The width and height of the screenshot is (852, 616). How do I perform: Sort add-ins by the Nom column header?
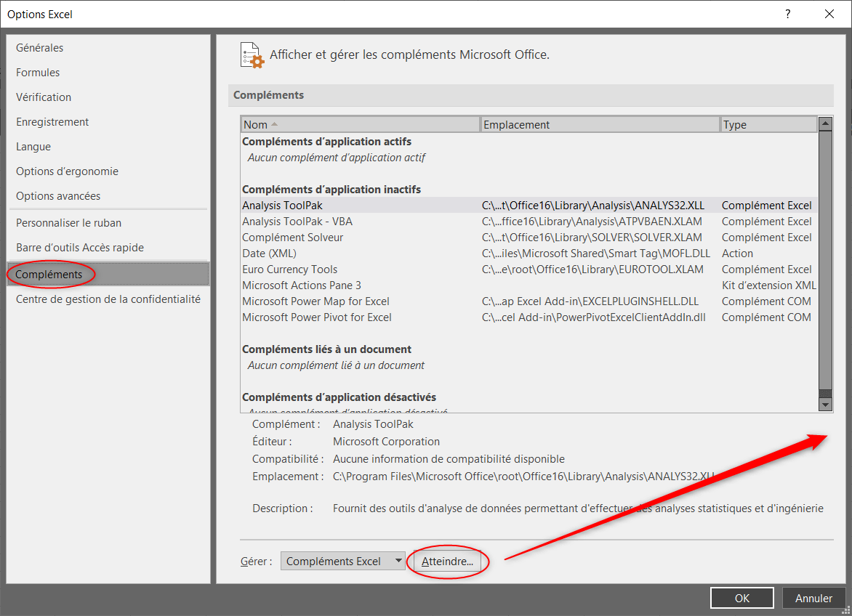coord(360,125)
